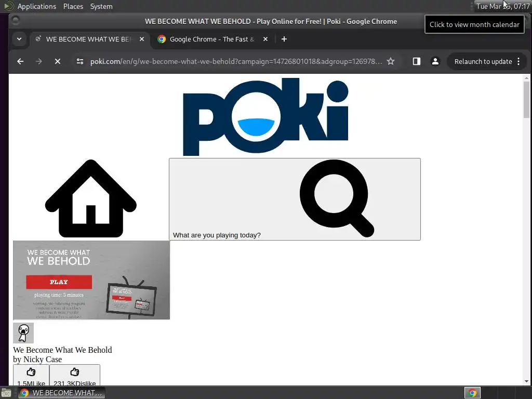The height and width of the screenshot is (399, 532).
Task: Open the System menu
Action: click(101, 6)
